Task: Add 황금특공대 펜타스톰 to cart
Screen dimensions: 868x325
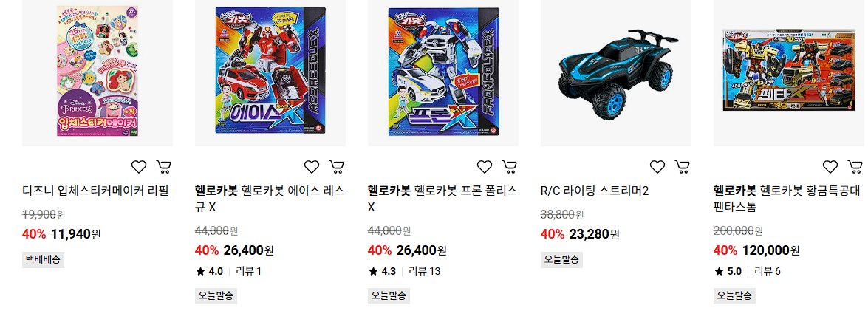Action: pos(855,167)
